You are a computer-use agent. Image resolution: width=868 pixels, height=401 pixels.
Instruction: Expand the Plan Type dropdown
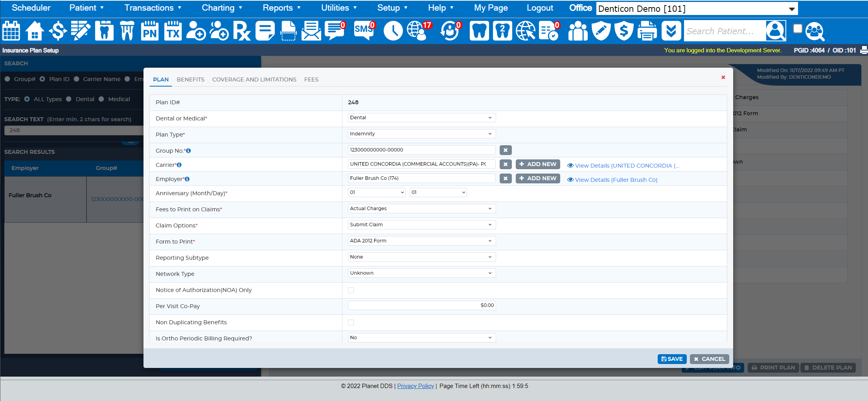(422, 134)
